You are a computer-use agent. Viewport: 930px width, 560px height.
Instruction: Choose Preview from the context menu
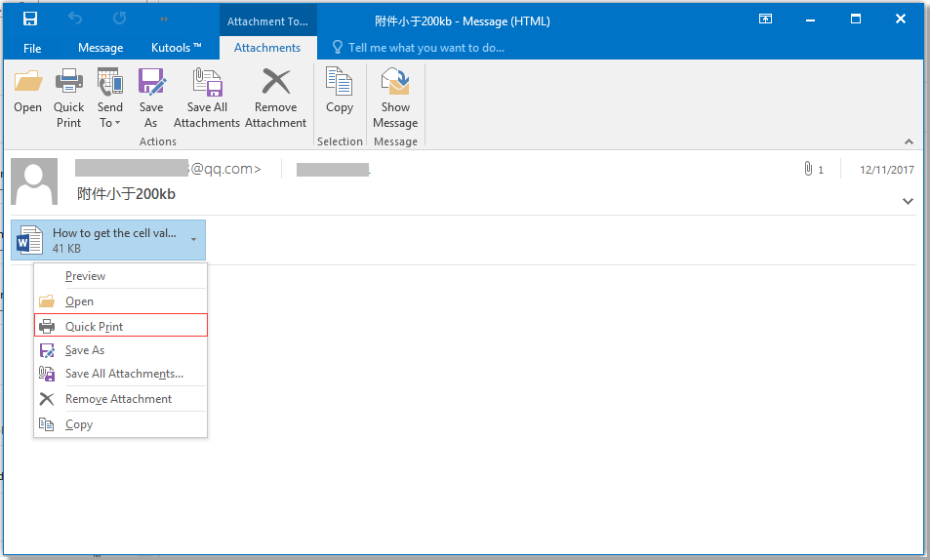tap(120, 276)
